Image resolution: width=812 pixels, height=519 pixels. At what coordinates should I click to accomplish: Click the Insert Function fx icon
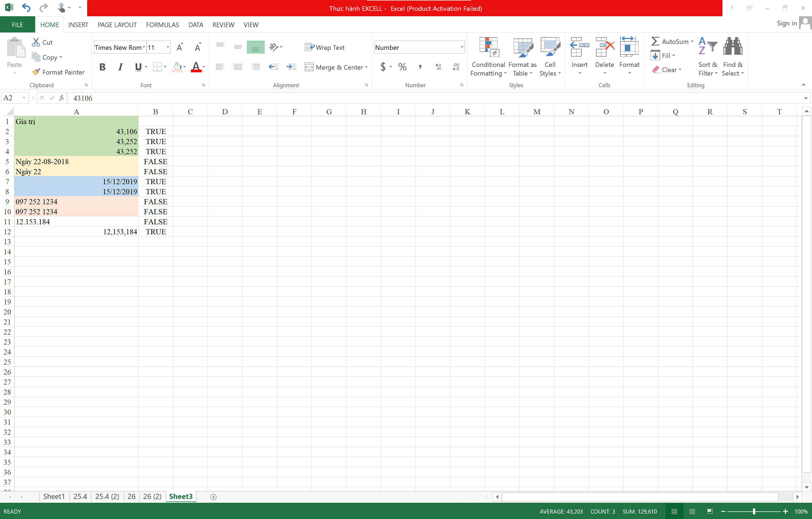61,98
